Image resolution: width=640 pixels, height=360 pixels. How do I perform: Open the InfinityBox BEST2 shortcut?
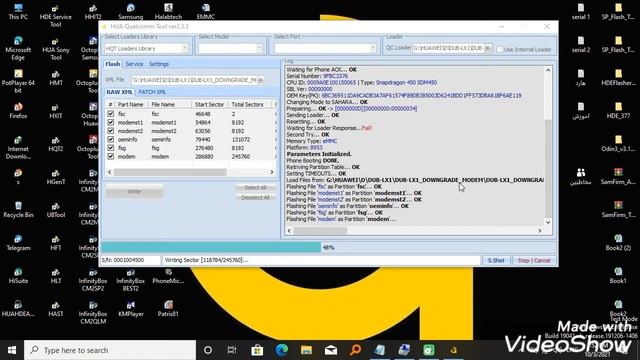click(131, 280)
